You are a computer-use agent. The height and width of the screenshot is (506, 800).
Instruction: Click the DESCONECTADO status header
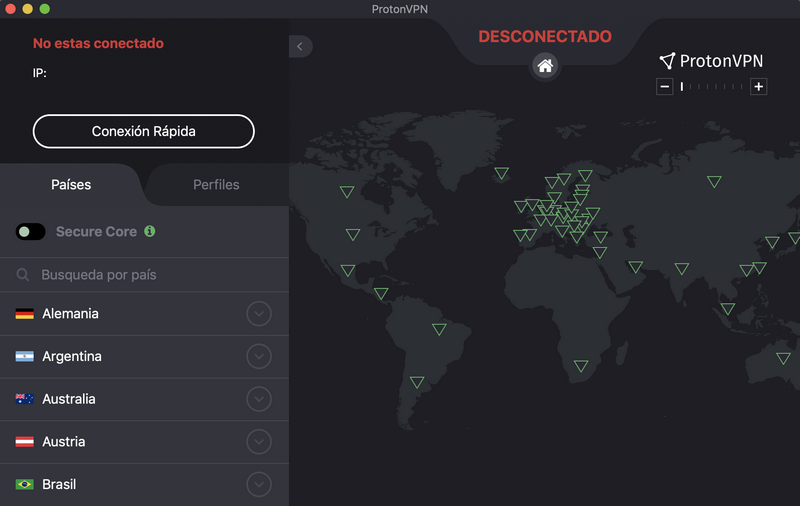pyautogui.click(x=545, y=36)
